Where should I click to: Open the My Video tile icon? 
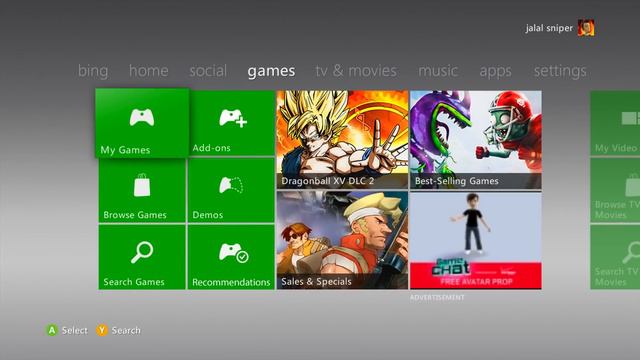tap(631, 118)
